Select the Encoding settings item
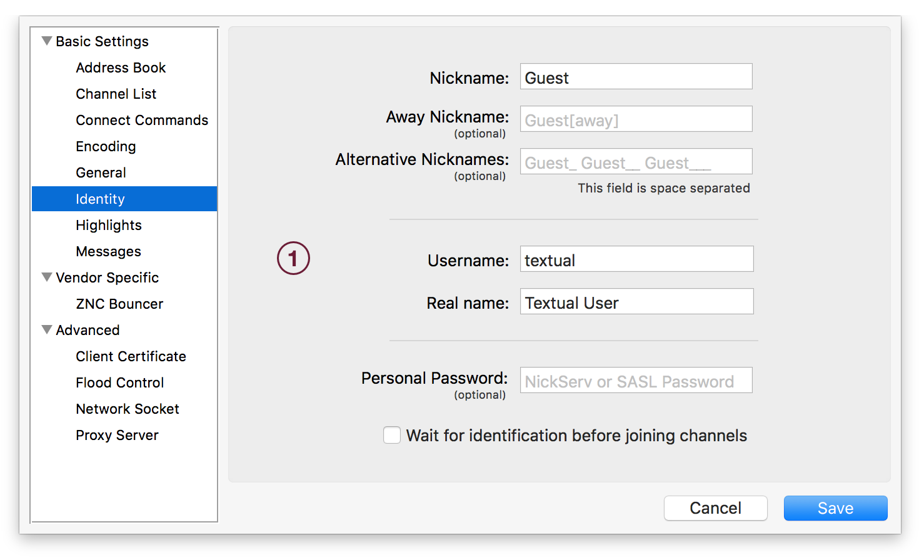This screenshot has width=924, height=560. click(x=106, y=146)
